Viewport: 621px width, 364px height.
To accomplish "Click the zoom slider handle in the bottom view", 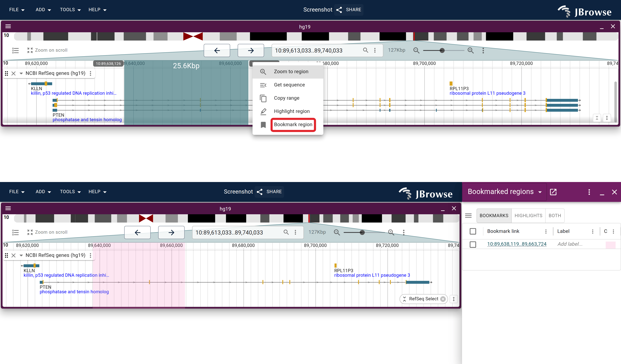I will click(x=362, y=232).
